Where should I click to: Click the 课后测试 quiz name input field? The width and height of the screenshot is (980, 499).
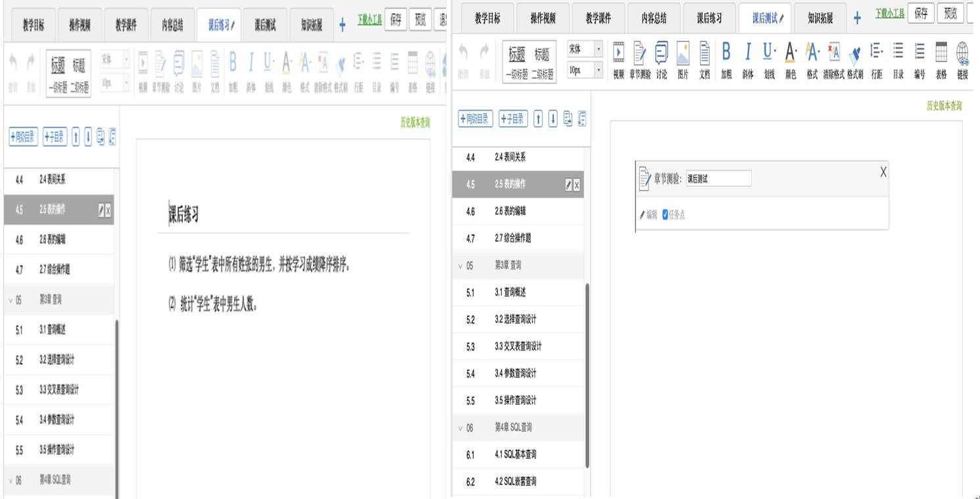click(718, 178)
